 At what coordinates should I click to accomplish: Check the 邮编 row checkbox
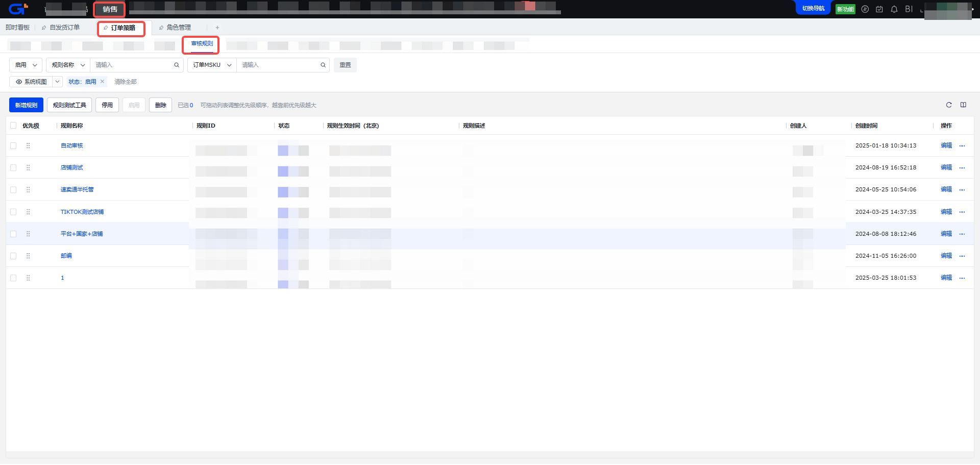(x=13, y=256)
